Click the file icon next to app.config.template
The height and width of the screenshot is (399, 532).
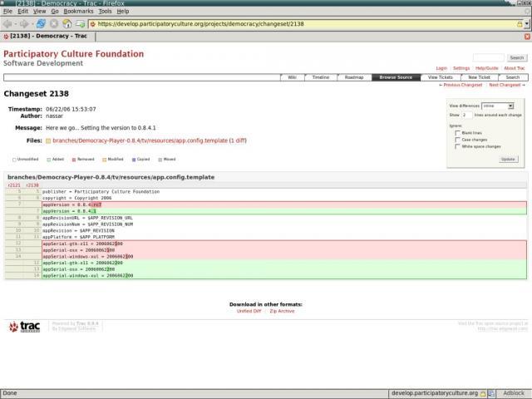48,140
